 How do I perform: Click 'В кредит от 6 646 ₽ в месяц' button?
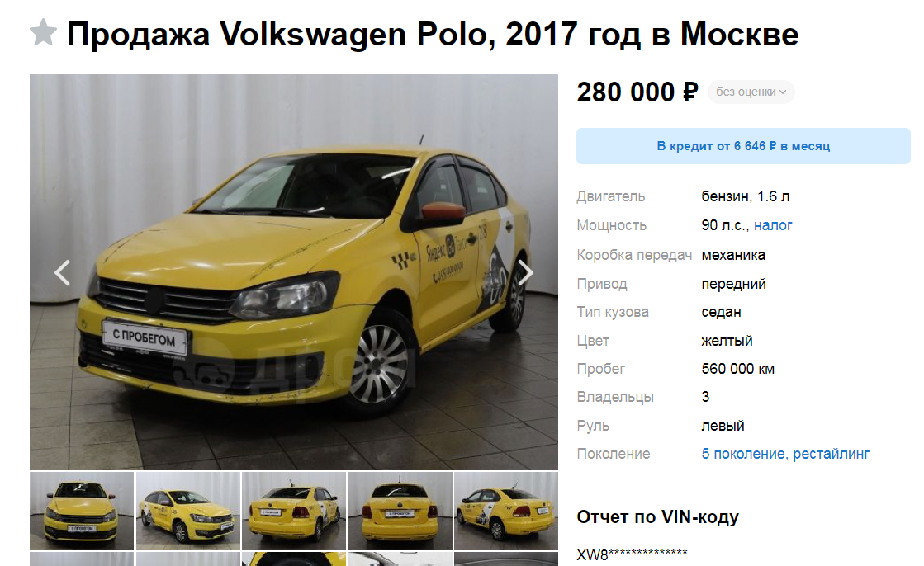743,146
